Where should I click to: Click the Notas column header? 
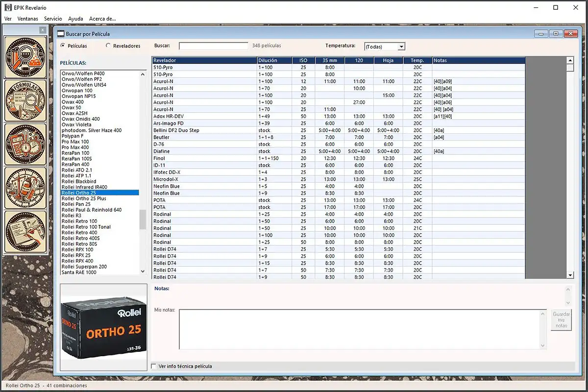pyautogui.click(x=479, y=60)
